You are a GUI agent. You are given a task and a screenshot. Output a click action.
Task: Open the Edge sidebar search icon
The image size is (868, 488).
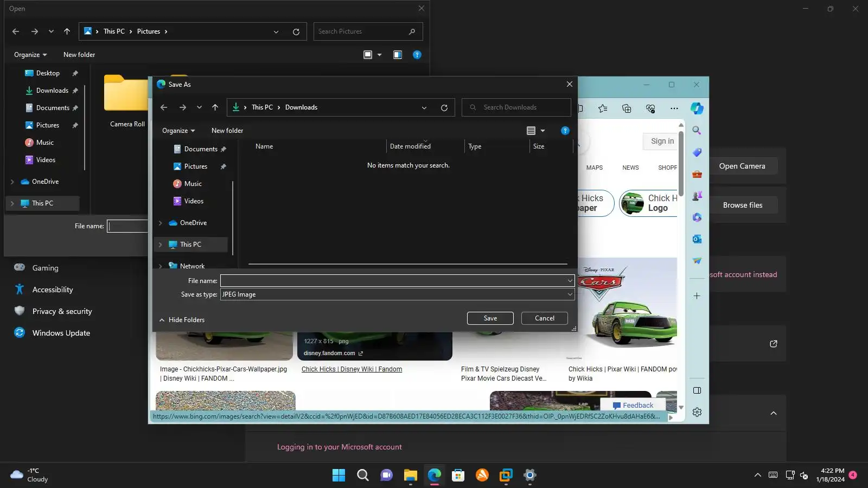pos(697,131)
